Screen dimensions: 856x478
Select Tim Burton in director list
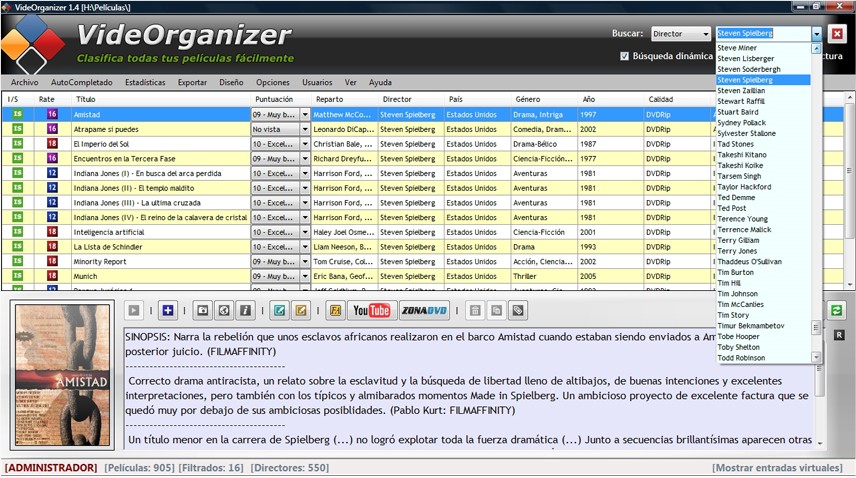click(763, 272)
